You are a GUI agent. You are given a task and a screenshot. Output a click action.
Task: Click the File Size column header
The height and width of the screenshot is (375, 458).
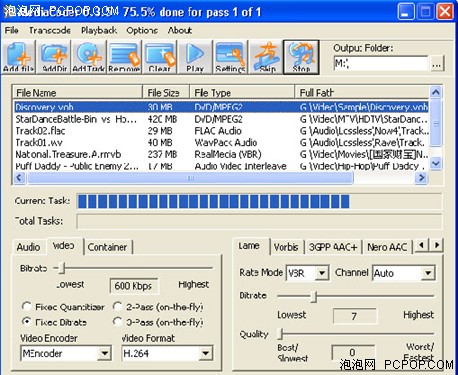[166, 92]
